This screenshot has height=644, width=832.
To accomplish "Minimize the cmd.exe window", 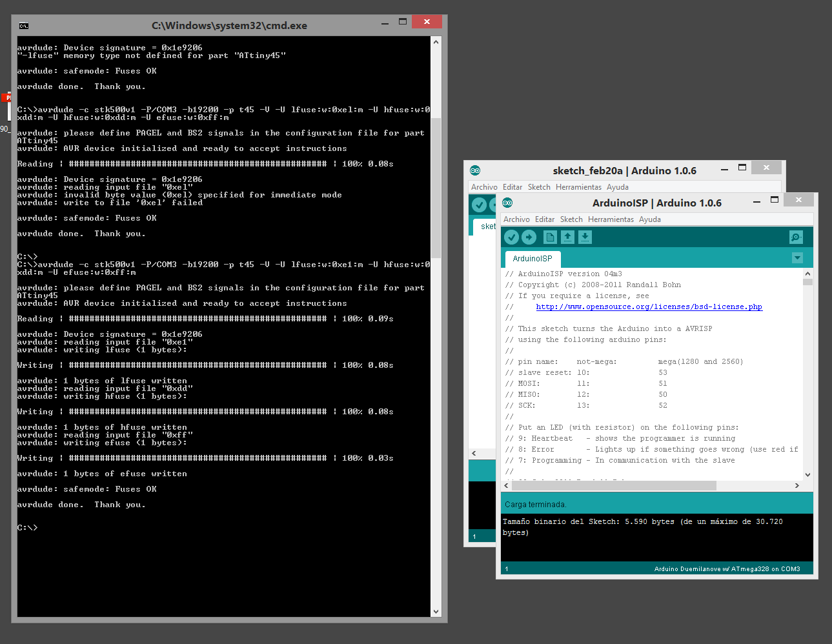I will click(385, 23).
